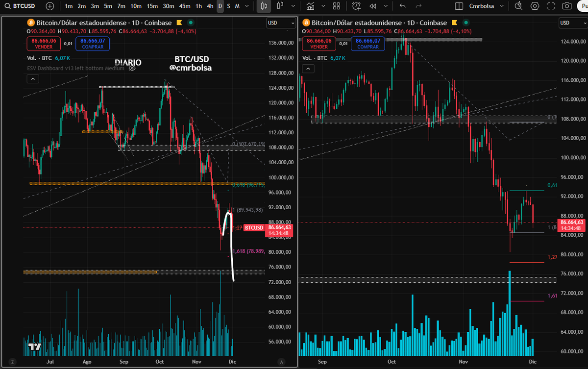Click the right chart Vol · BTC legend

point(315,58)
